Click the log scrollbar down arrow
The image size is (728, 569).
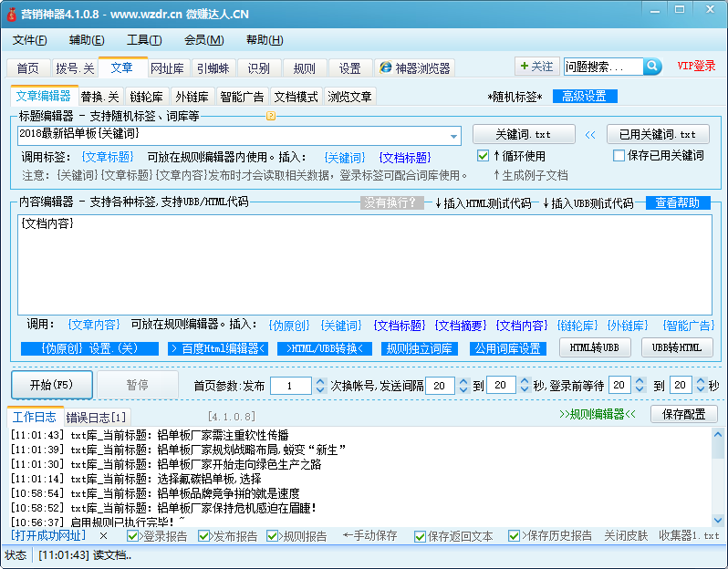pos(718,521)
